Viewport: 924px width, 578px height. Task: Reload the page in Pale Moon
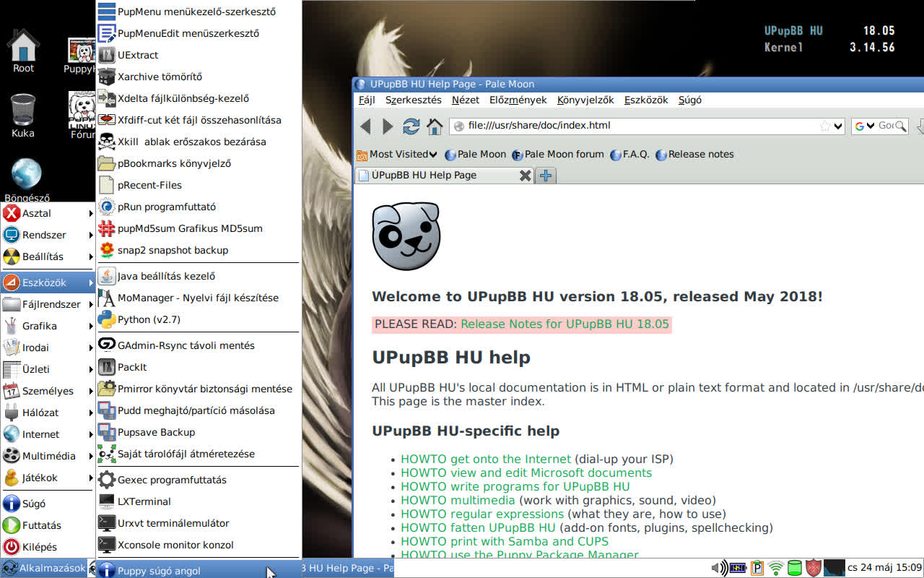pos(411,126)
